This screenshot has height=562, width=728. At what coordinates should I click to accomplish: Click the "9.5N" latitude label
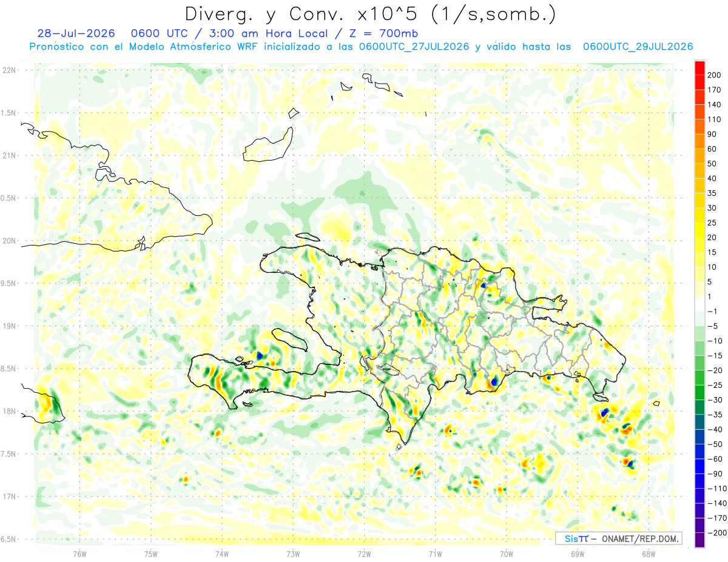9,283
